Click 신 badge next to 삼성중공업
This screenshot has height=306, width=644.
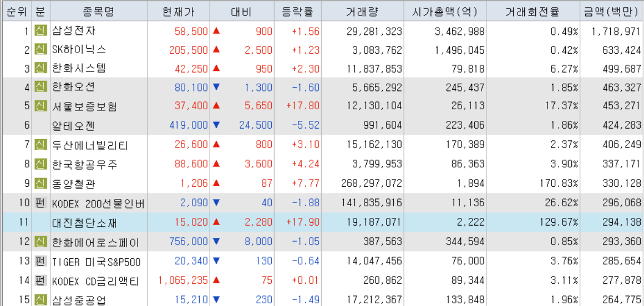41,299
